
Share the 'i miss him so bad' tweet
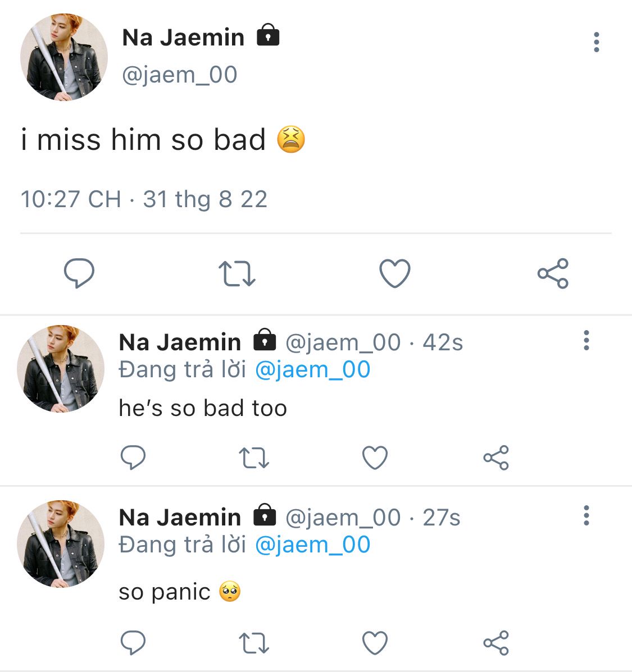tap(553, 273)
